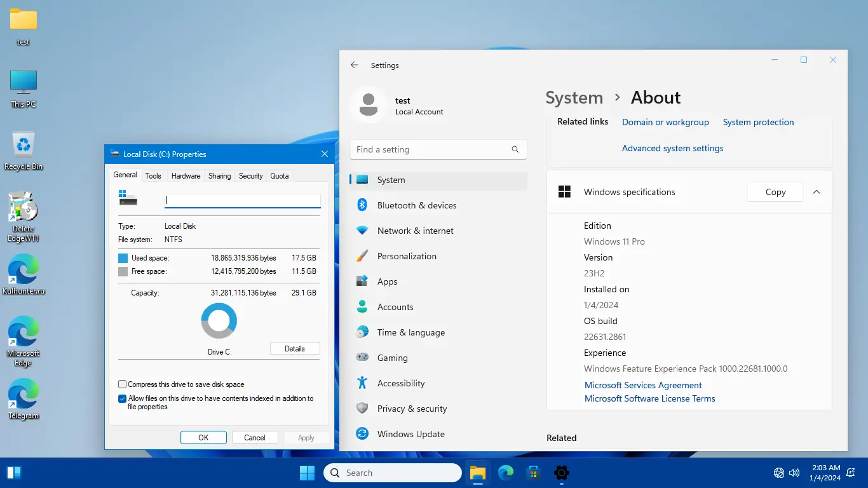Open Microsoft Software License Terms link
Screen dimensions: 868x488
point(650,398)
